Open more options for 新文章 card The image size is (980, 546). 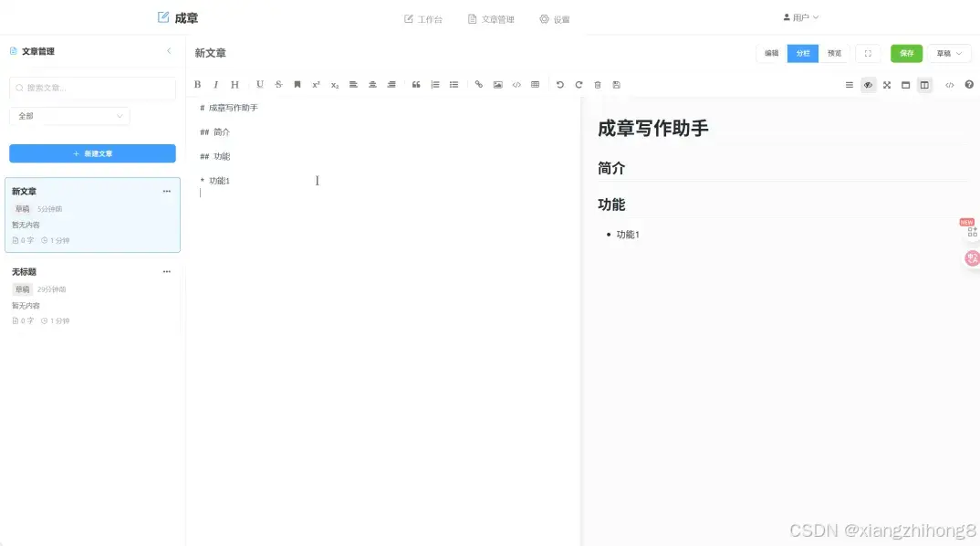coord(167,192)
